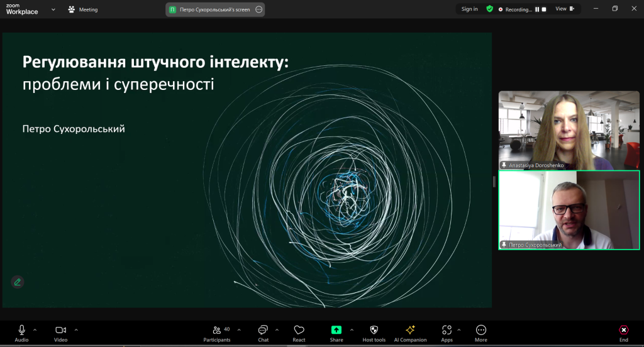Expand audio options arrow next to Audio
Screen dimensions: 644x347
35,330
